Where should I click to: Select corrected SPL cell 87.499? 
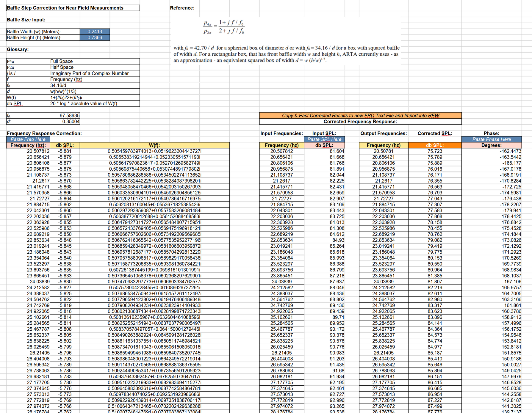coord(435,406)
